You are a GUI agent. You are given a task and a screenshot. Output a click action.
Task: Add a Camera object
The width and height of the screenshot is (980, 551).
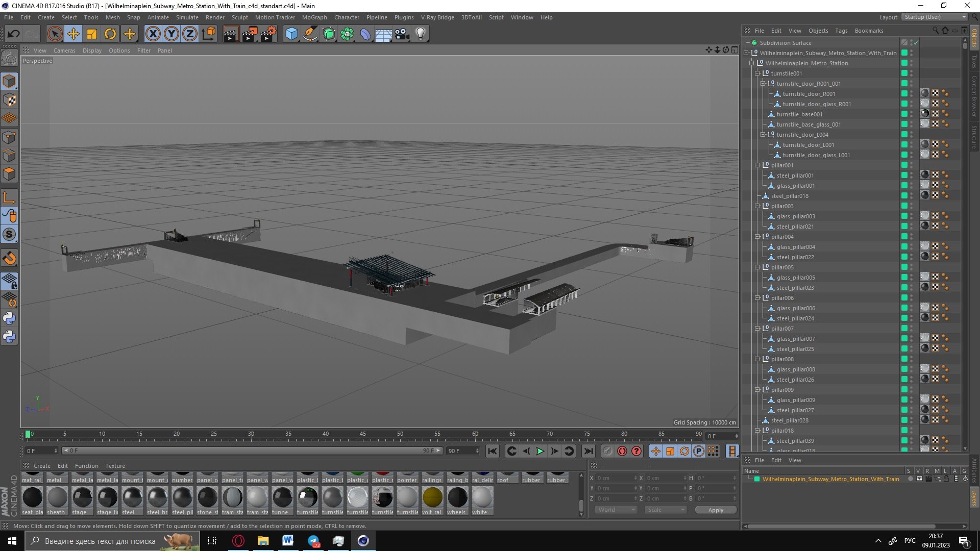click(402, 34)
